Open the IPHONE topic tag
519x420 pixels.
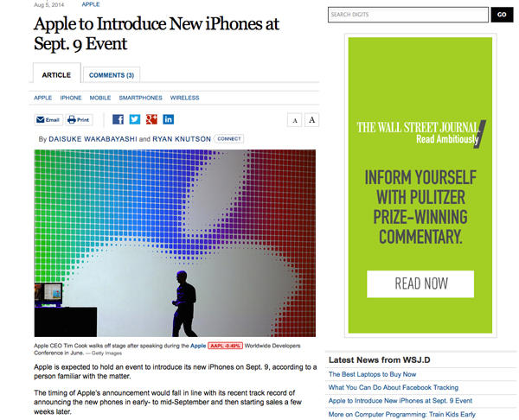coord(71,98)
